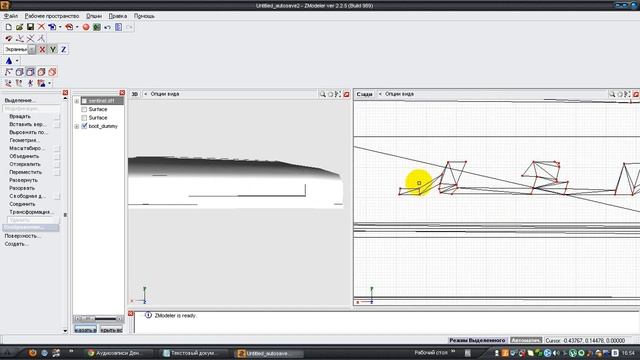Toggle the Z axis constraint
The image size is (640, 360).
[64, 49]
